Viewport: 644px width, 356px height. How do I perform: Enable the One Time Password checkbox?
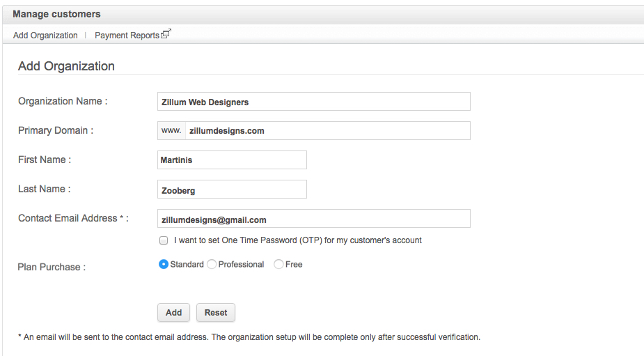point(164,240)
